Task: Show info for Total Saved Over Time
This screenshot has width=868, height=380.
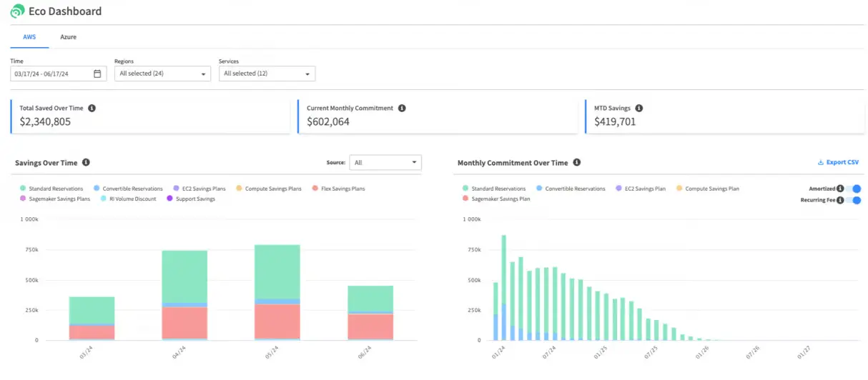Action: 92,108
